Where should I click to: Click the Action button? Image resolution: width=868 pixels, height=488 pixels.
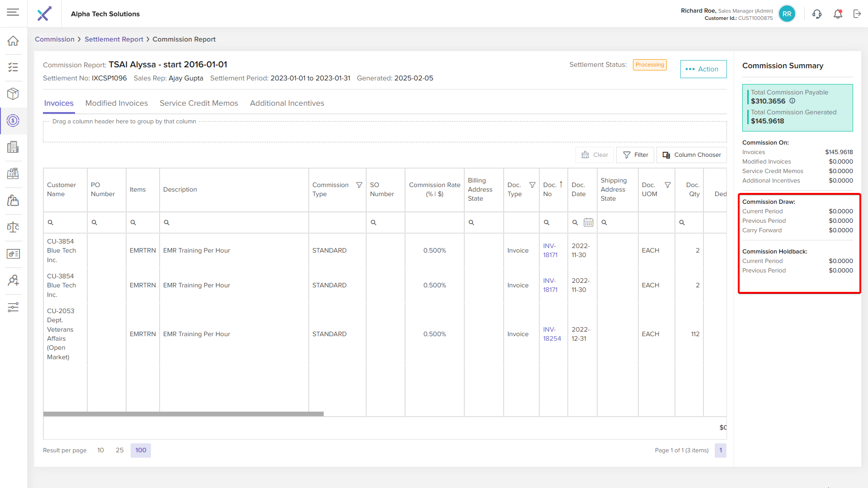click(x=703, y=69)
